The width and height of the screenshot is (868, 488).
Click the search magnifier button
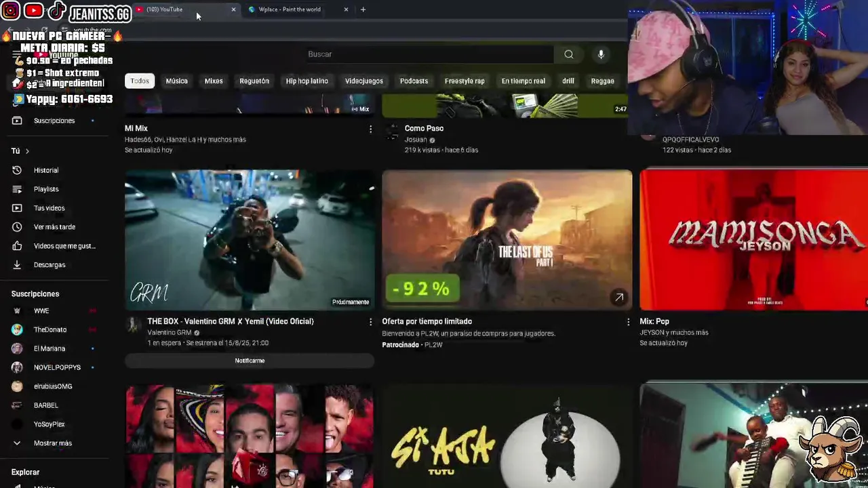[x=569, y=54]
